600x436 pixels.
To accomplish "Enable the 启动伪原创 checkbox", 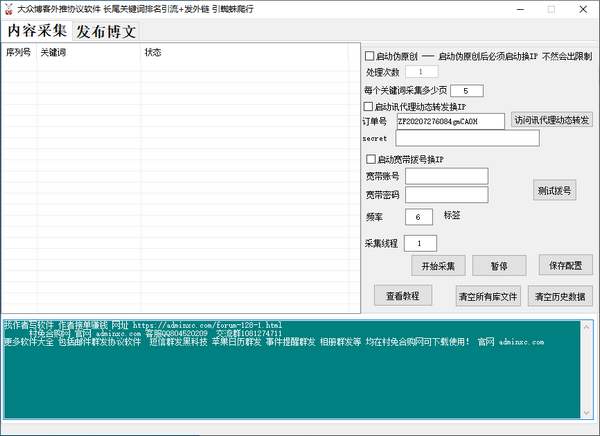I will (370, 56).
